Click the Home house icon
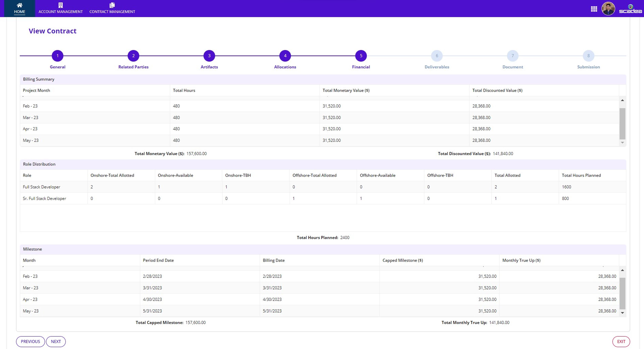 pos(19,5)
